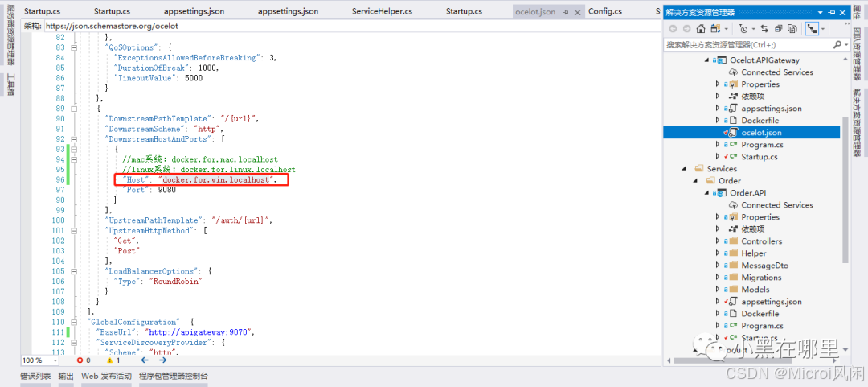Viewport: 868px width, 387px height.
Task: Click the switch views icon in Solution Explorer
Action: pos(714,29)
